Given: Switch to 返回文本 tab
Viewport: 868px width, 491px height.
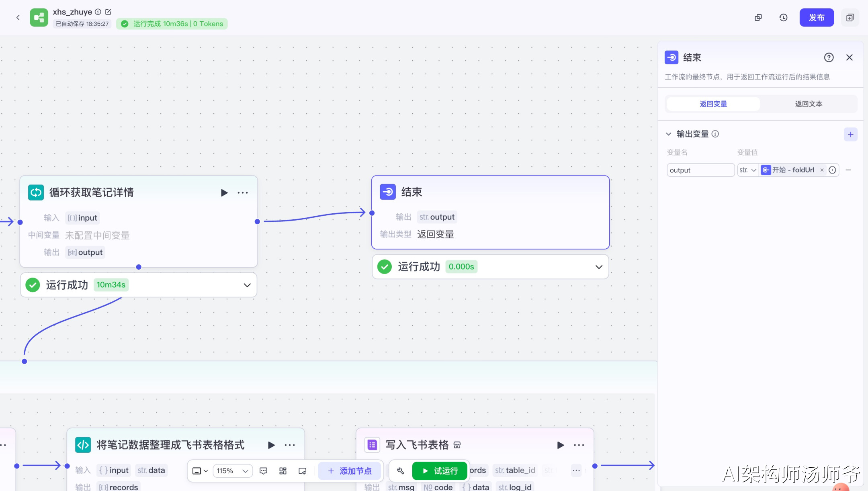Looking at the screenshot, I should coord(808,104).
